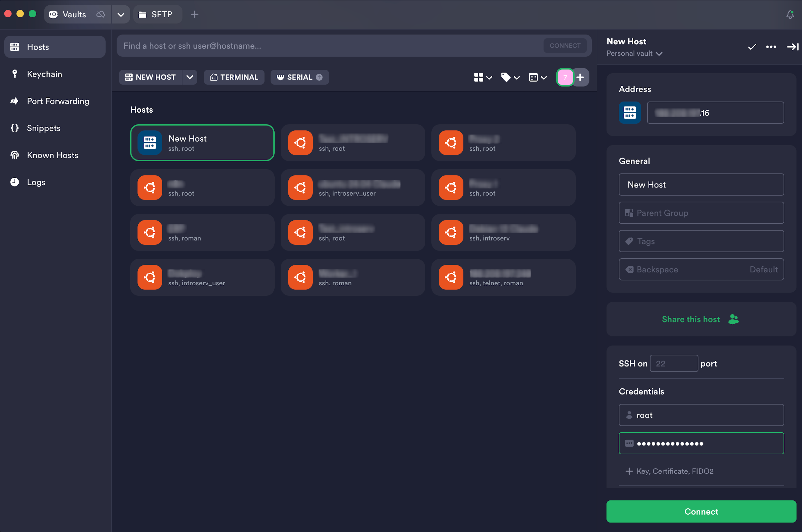802x532 pixels.
Task: Open the New Host dropdown arrow
Action: click(x=190, y=77)
